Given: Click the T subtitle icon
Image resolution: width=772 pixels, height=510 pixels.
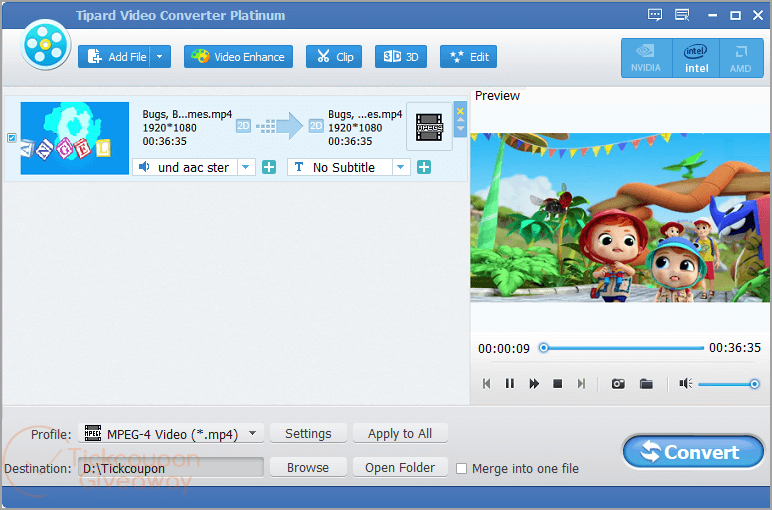Looking at the screenshot, I should tap(299, 167).
